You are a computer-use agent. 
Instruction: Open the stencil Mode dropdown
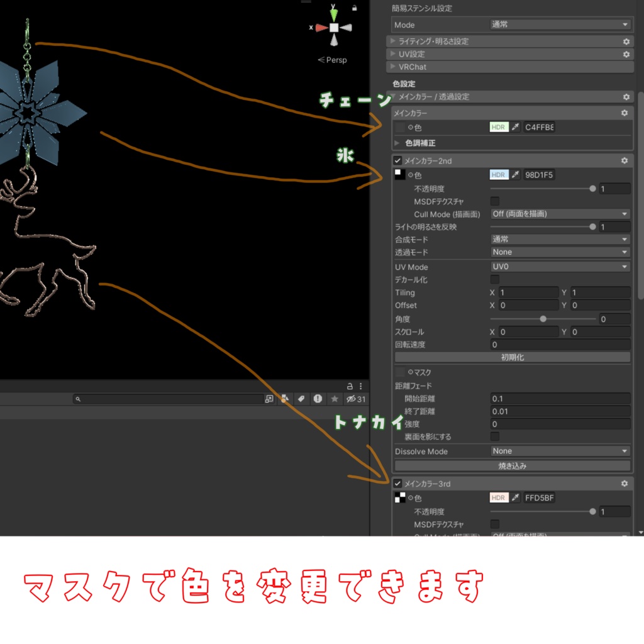(x=560, y=25)
